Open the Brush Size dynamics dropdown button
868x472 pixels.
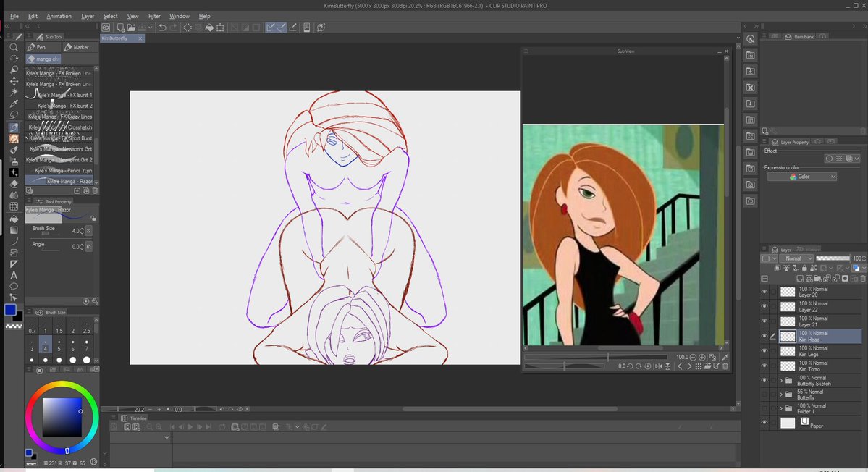[x=88, y=231]
